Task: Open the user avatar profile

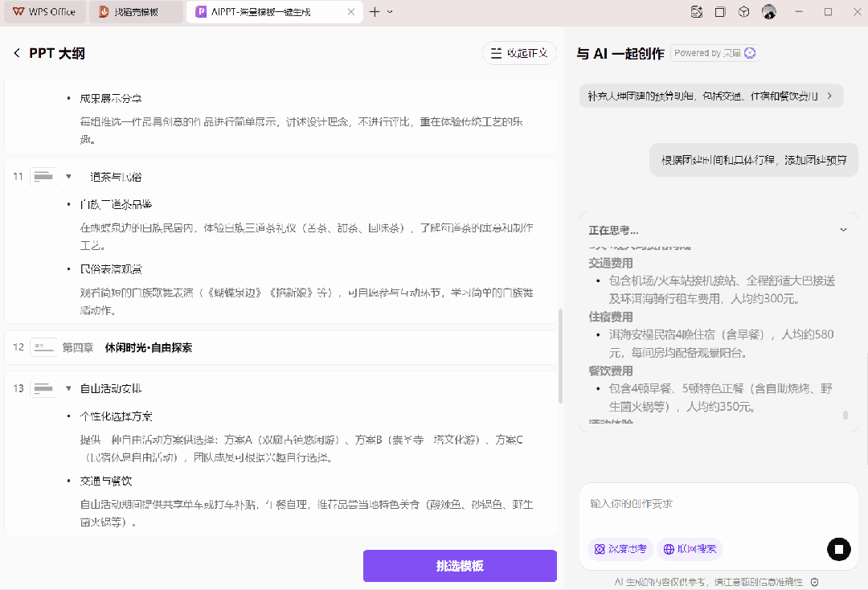Action: (769, 12)
